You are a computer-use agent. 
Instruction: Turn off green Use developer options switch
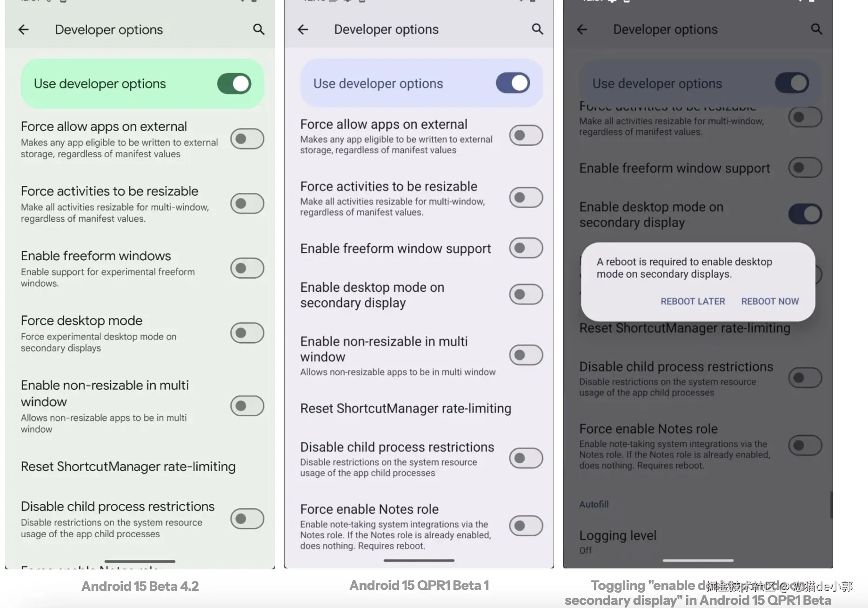[x=234, y=84]
